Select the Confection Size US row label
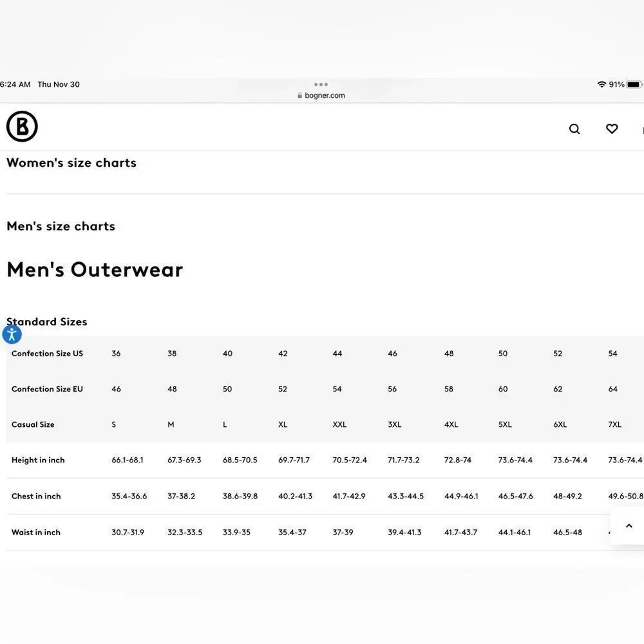The image size is (644, 644). click(47, 354)
